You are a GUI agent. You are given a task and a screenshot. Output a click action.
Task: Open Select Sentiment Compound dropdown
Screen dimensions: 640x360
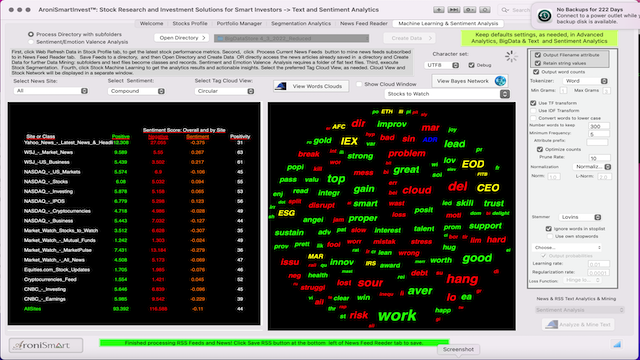[x=136, y=91]
